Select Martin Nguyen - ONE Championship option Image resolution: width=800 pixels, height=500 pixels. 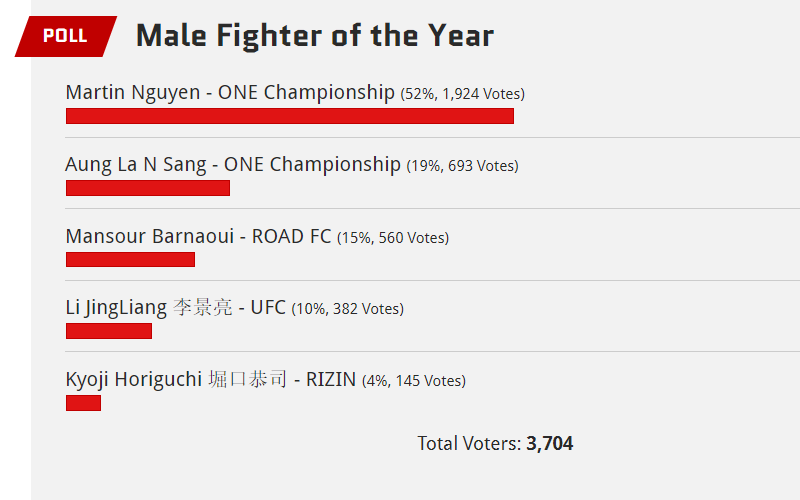[230, 92]
